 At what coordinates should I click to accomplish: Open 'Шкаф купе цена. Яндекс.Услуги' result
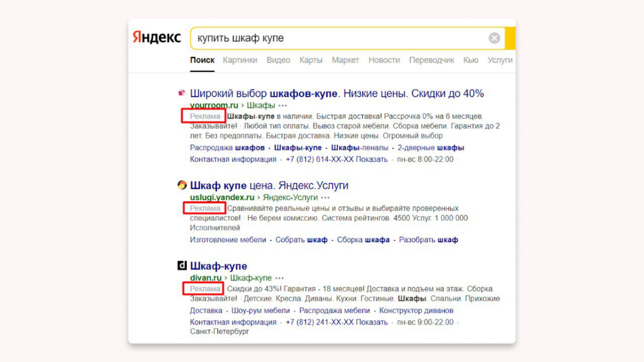(269, 186)
